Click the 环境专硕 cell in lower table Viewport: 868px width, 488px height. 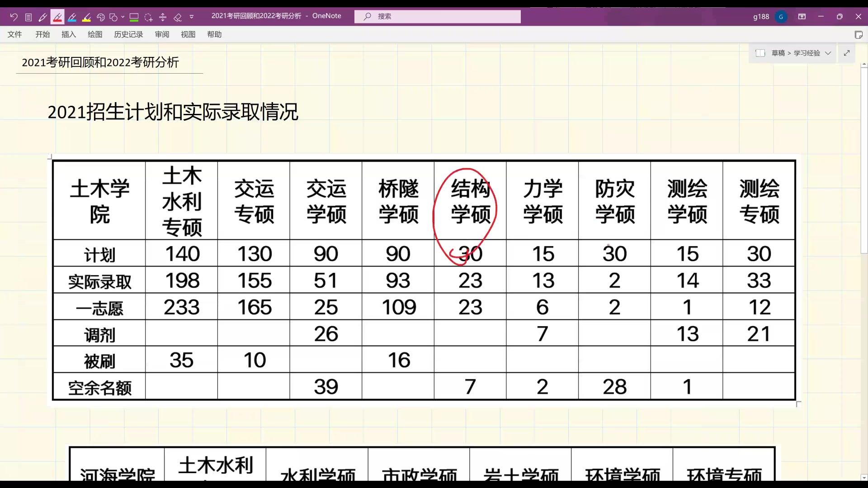tap(724, 465)
